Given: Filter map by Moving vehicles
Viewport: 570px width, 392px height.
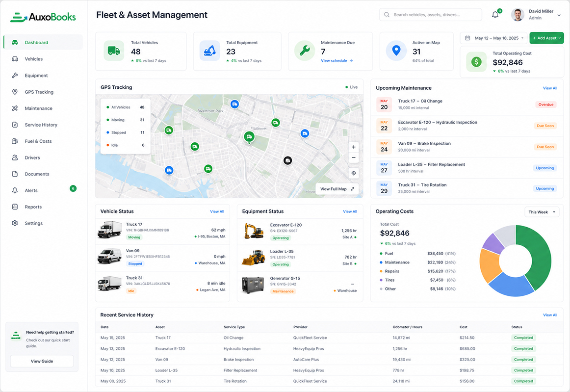Looking at the screenshot, I should 125,120.
